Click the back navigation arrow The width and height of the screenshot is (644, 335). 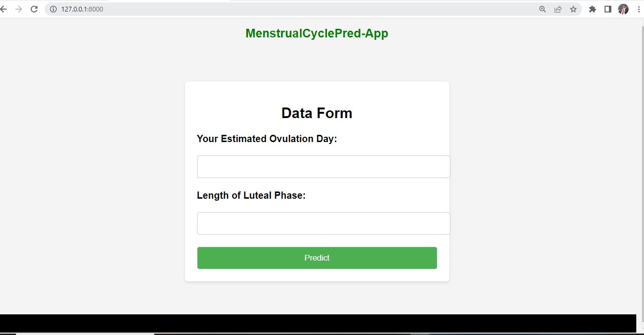point(5,9)
